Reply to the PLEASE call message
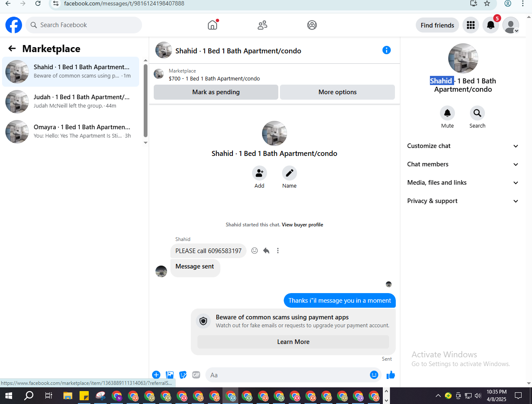 pos(266,251)
